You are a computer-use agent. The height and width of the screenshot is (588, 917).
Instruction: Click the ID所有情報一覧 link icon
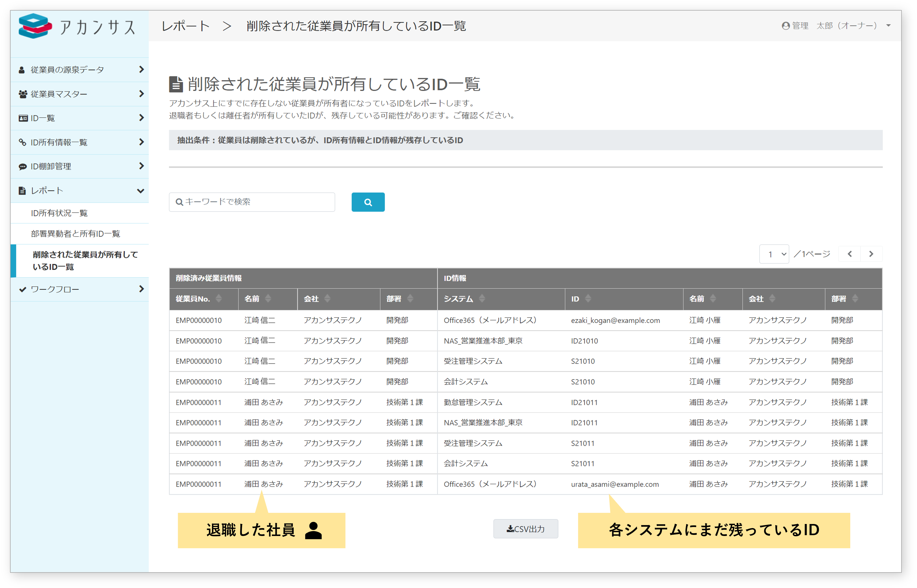22,142
